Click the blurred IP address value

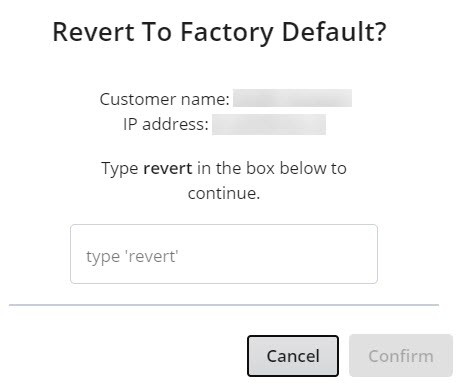click(269, 124)
